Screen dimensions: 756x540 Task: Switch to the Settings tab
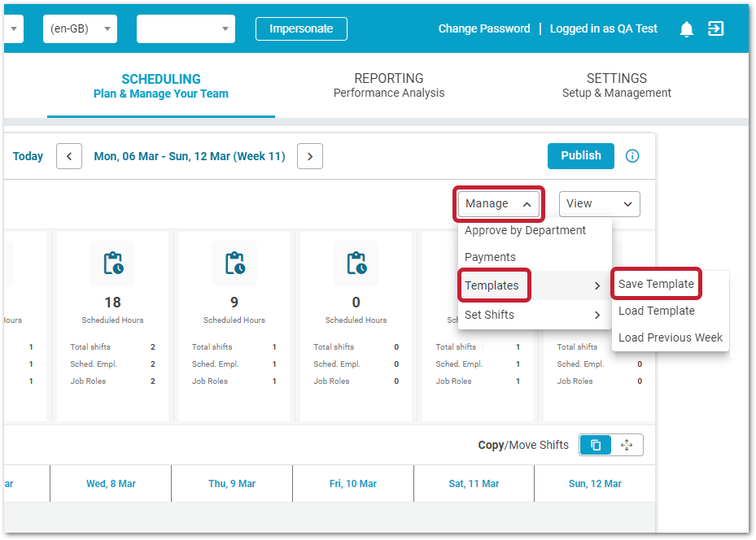(x=616, y=85)
